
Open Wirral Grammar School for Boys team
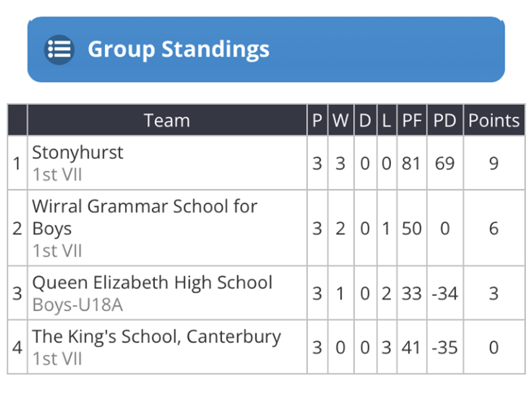pos(144,217)
